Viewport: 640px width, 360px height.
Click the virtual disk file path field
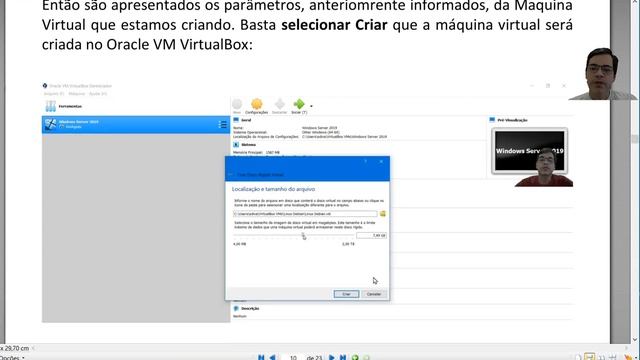tap(305, 213)
